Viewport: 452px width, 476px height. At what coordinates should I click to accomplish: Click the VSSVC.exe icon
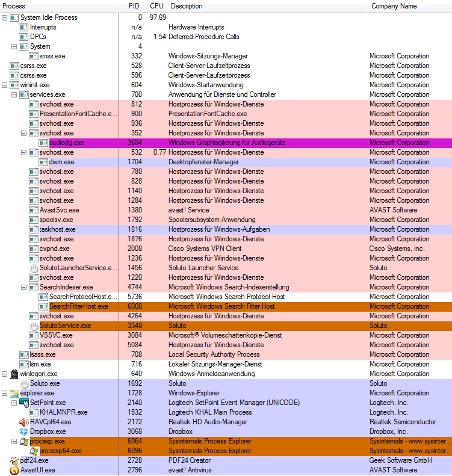pyautogui.click(x=33, y=335)
